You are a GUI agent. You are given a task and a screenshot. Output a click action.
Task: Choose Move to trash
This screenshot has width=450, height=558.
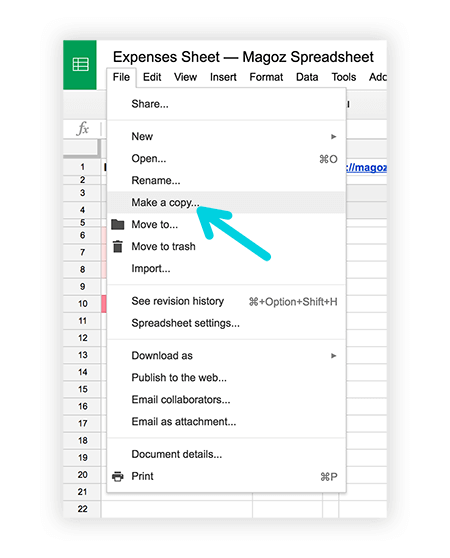click(226, 246)
